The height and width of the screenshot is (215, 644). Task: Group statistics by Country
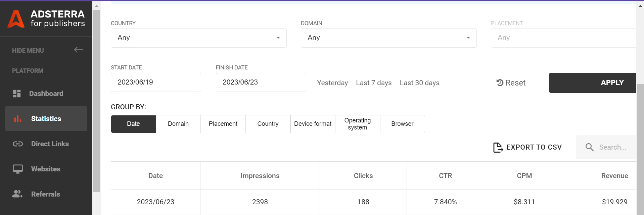[268, 124]
